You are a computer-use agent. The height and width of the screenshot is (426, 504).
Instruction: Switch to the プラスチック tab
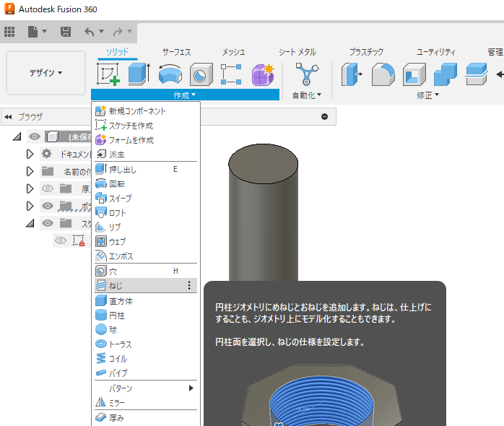point(366,52)
